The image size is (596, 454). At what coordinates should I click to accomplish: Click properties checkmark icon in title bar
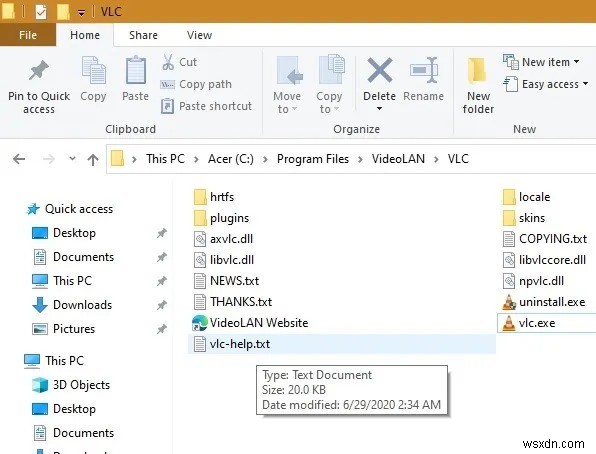point(40,12)
